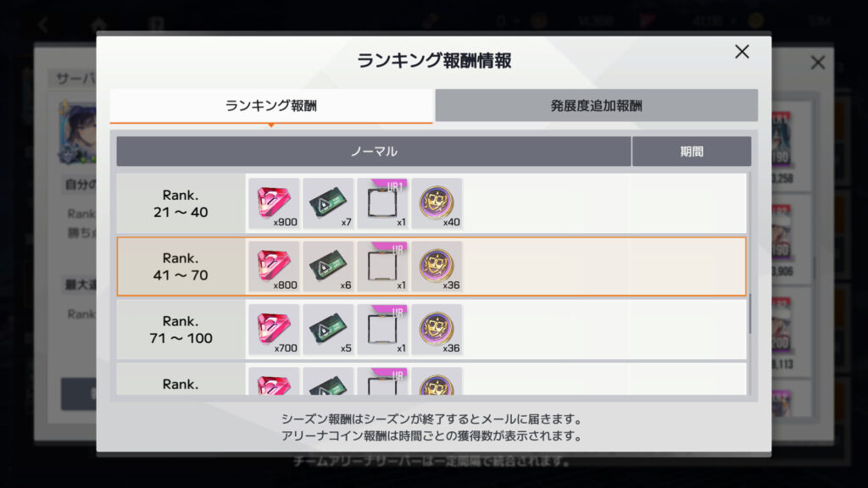Click the green ticket x5 reward icon
Viewport: 868px width, 488px height.
pyautogui.click(x=328, y=330)
